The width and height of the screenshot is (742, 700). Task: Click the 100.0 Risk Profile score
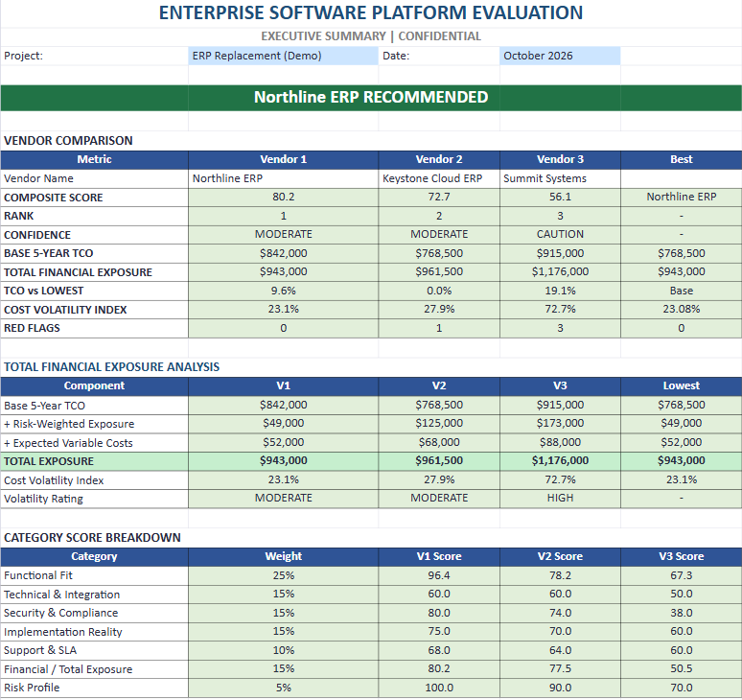[x=439, y=688]
